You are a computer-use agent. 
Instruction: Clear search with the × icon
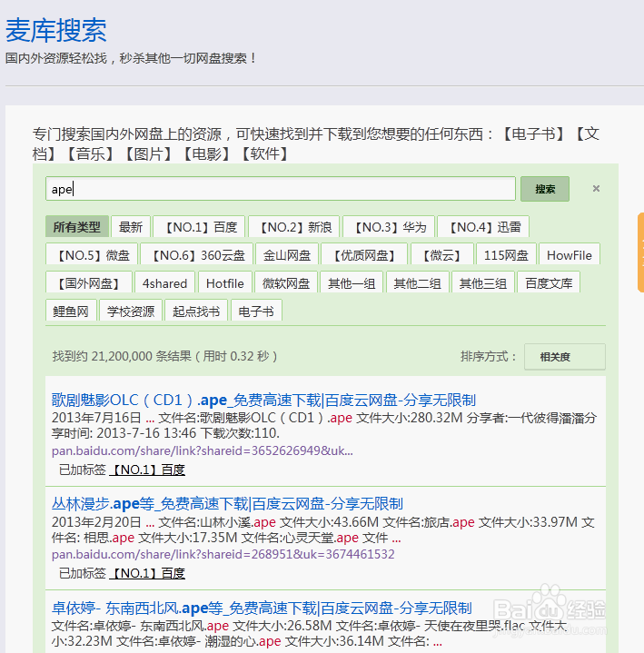pyautogui.click(x=596, y=189)
